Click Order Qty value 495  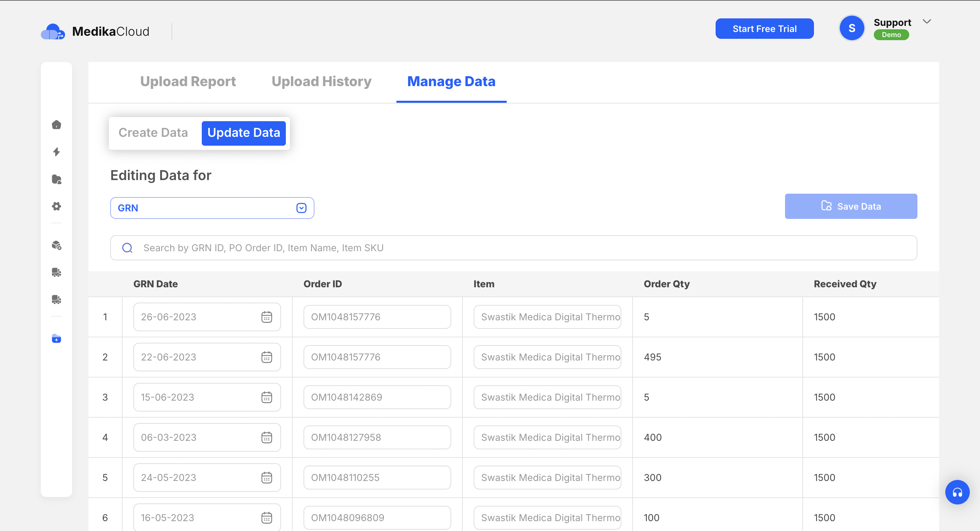(652, 357)
